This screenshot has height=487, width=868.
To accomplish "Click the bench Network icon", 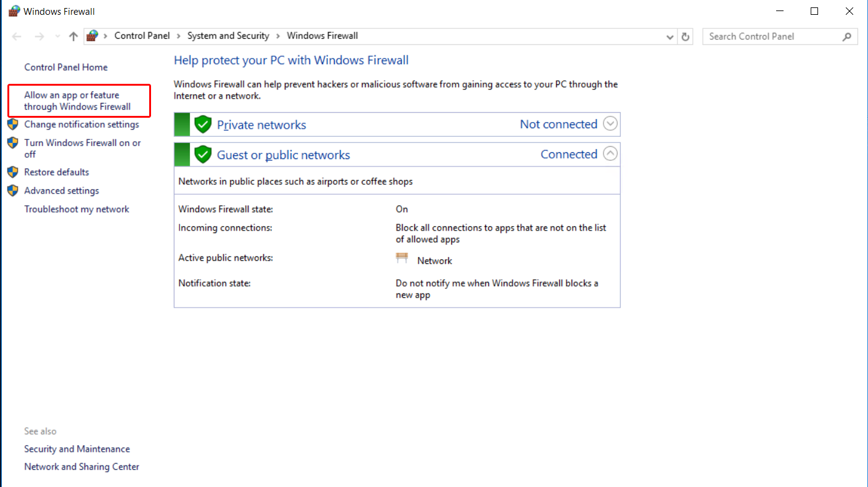I will click(402, 258).
